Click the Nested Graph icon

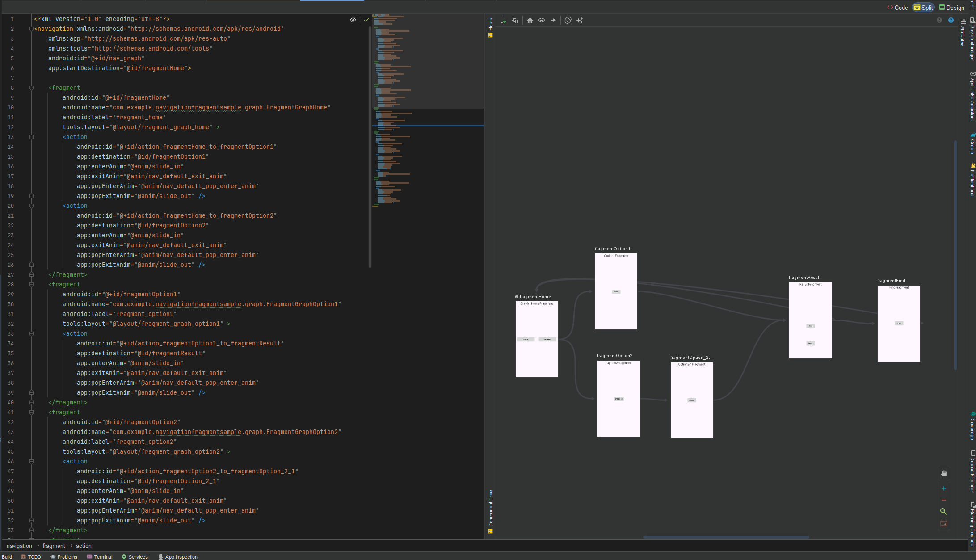pos(515,20)
